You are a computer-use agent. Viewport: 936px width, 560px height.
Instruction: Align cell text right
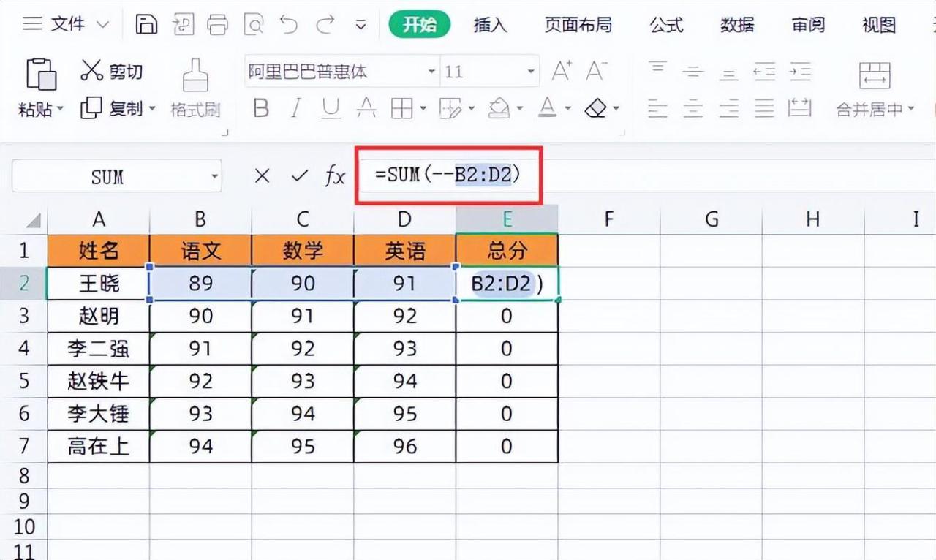(x=728, y=109)
